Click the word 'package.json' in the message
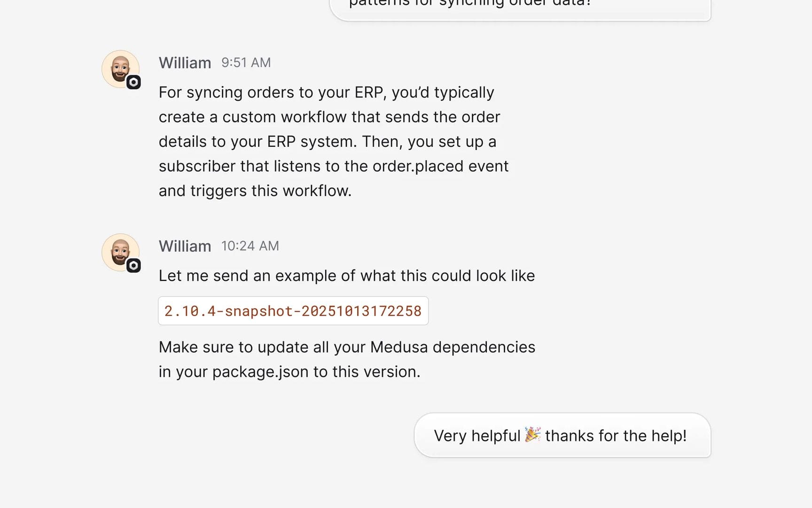 [x=261, y=372]
